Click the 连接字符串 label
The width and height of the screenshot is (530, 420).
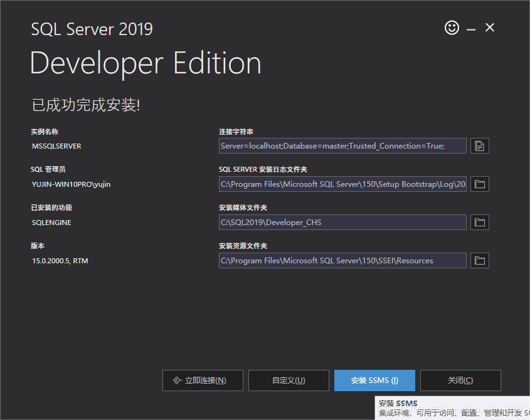[x=236, y=132]
